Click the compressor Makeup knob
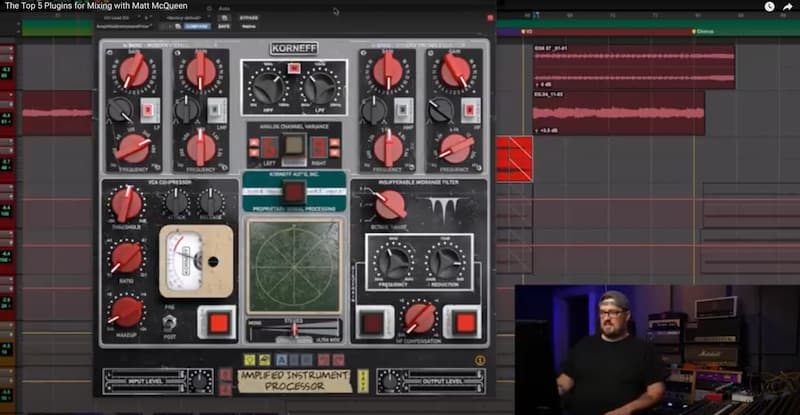 coord(126,312)
